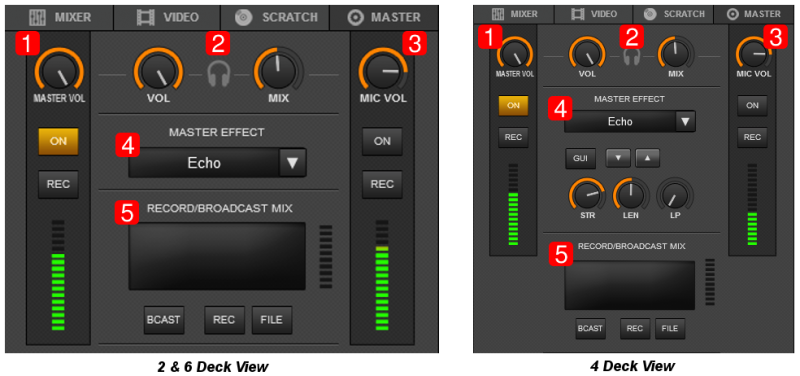Enable the mic ON button in the 2 & 6 Deck View
Screen dimensions: 800x376
pyautogui.click(x=382, y=141)
